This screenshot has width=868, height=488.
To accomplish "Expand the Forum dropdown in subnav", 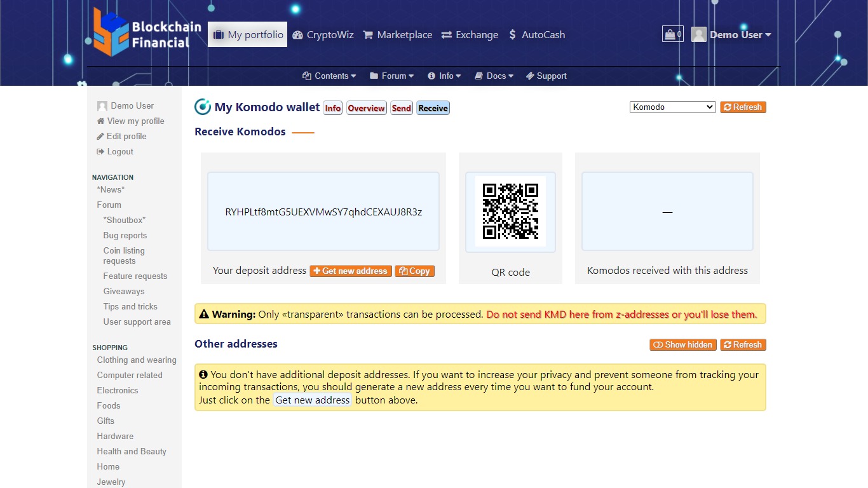I will (391, 76).
